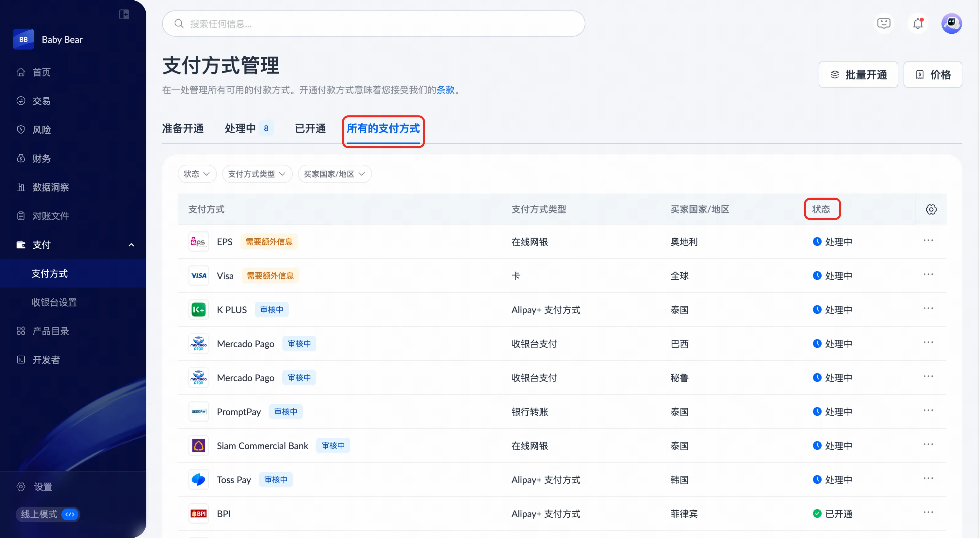Open the 条款 terms link

coord(446,90)
